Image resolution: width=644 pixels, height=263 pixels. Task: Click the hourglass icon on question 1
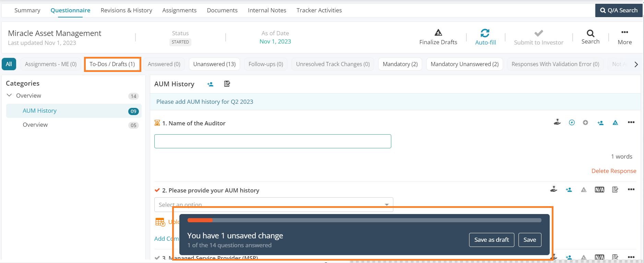(157, 123)
